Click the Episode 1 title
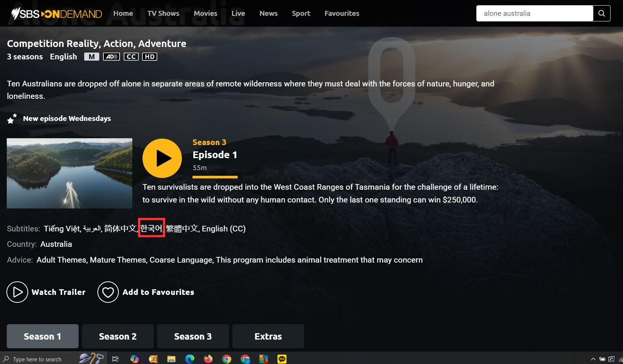Screen dimensions: 623x364 (x=215, y=155)
